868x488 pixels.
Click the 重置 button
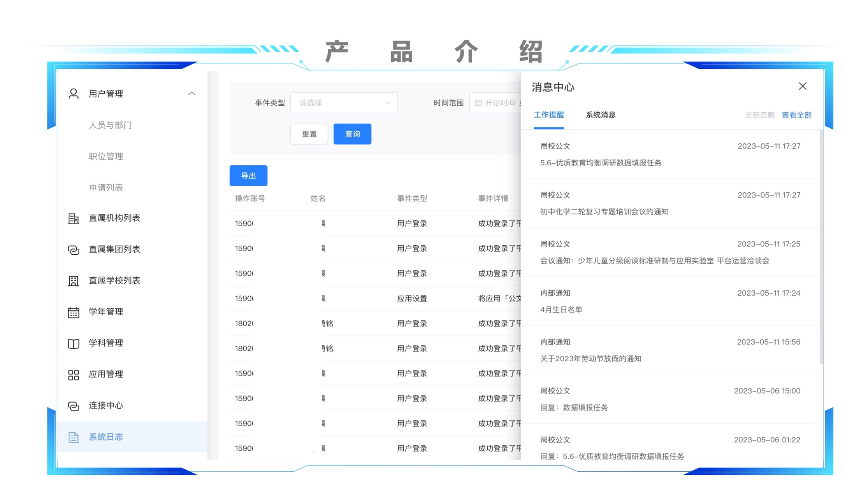coord(309,134)
